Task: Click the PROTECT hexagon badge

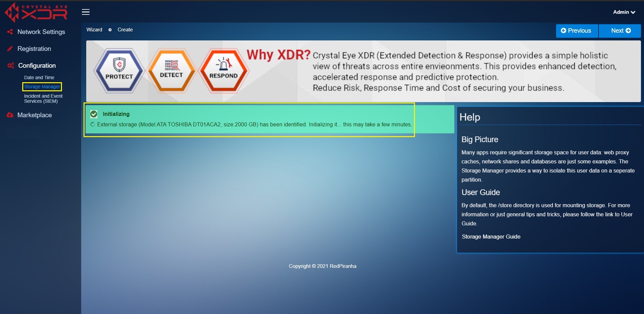Action: click(x=119, y=71)
